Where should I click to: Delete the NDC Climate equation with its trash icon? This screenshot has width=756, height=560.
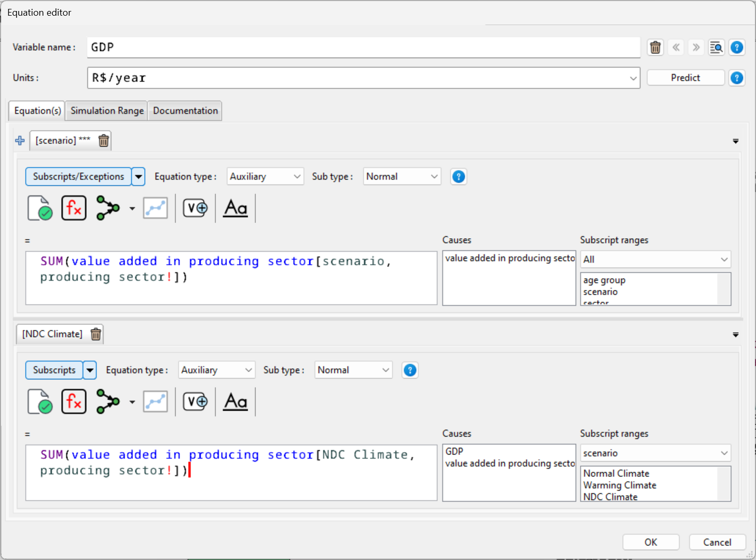coord(96,334)
